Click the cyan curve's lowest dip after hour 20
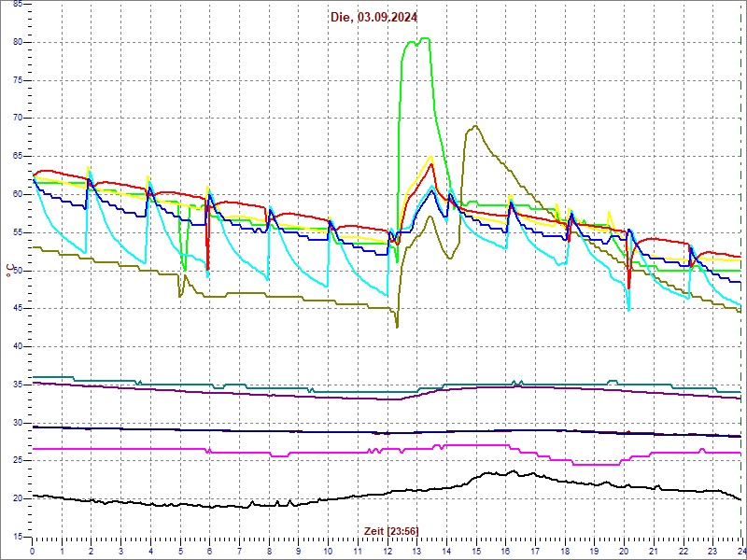 point(628,310)
